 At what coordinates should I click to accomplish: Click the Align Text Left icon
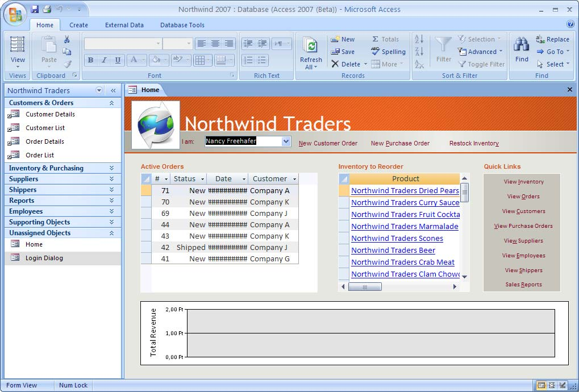click(201, 44)
